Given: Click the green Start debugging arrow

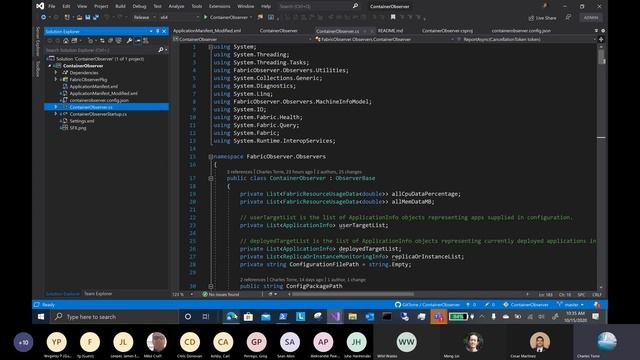Looking at the screenshot, I should click(x=205, y=18).
